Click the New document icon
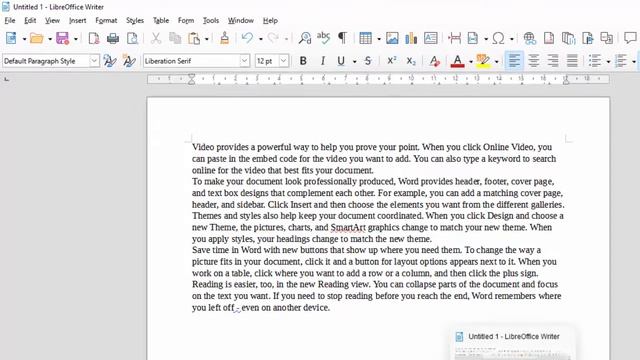 [11, 38]
